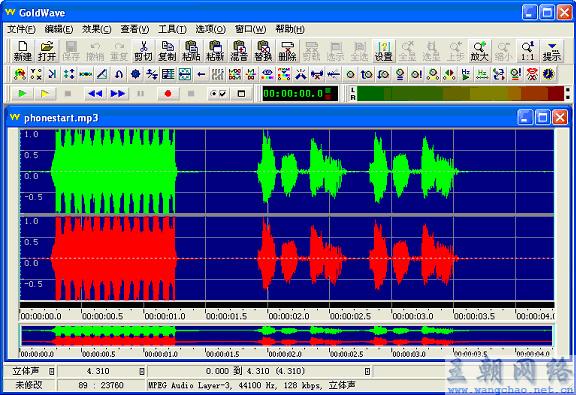Viewport: 576px width, 395px height.
Task: Open the 查看(V) menu
Action: coord(135,29)
